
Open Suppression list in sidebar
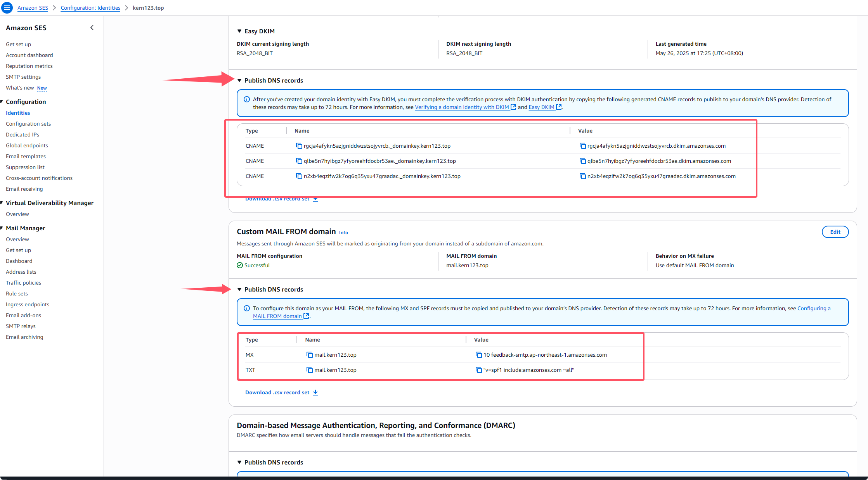click(25, 167)
